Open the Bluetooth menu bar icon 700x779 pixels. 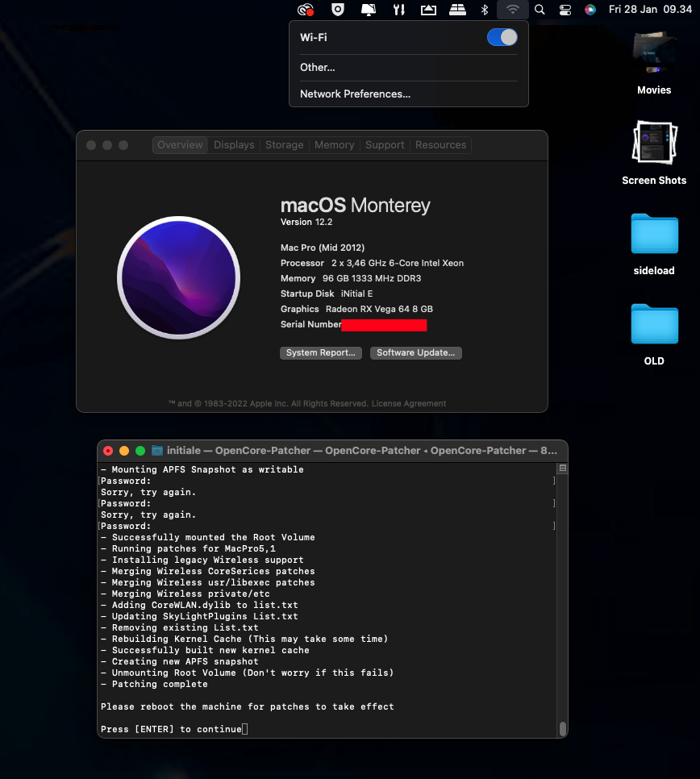point(485,10)
